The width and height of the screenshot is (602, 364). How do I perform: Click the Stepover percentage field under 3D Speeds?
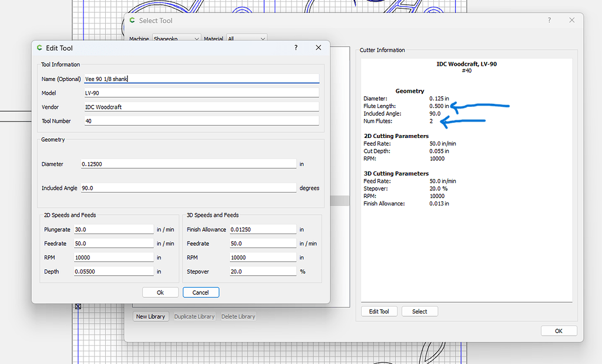point(263,271)
